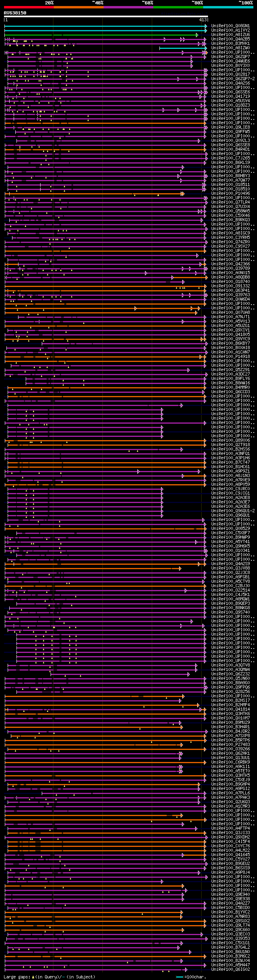This screenshot has height=980, width=257.
Task: Select the UniRef100_Q9LIE8 label
Action: click(x=230, y=127)
